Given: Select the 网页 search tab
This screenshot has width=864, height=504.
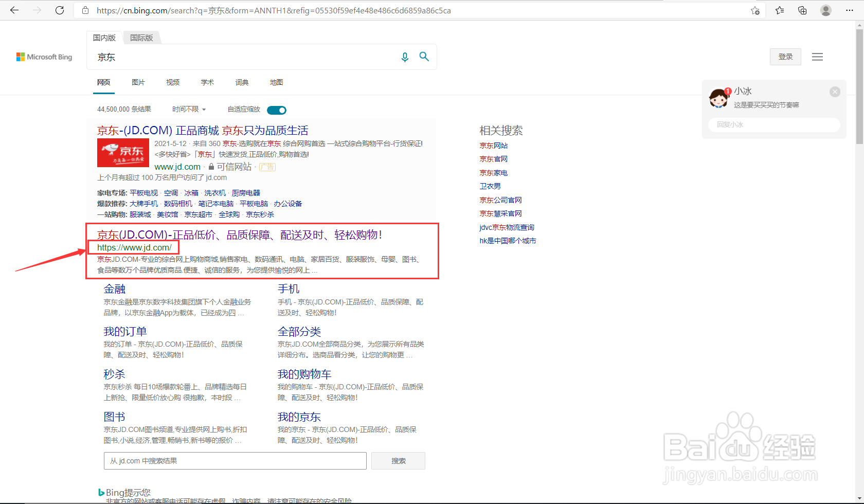Looking at the screenshot, I should (x=104, y=82).
